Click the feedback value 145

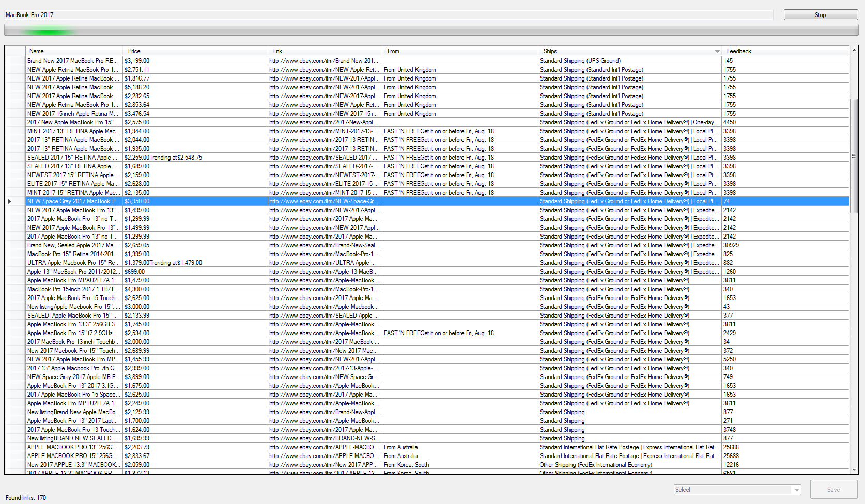pos(785,61)
